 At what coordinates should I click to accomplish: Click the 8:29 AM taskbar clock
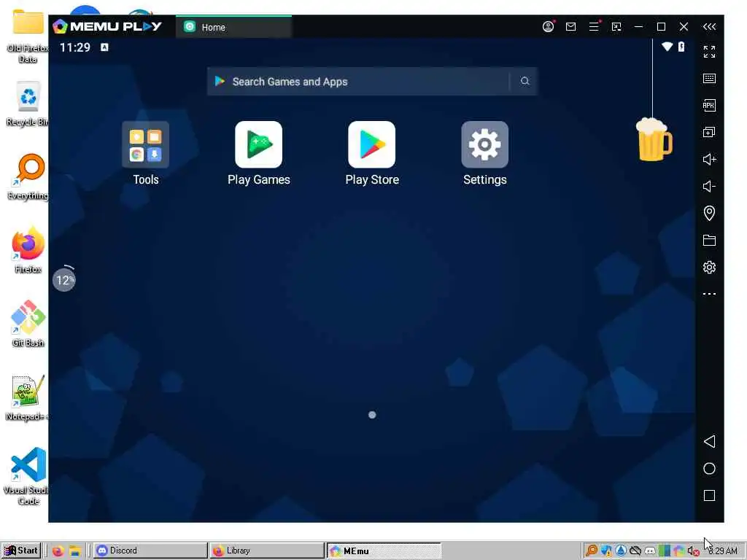pos(723,551)
